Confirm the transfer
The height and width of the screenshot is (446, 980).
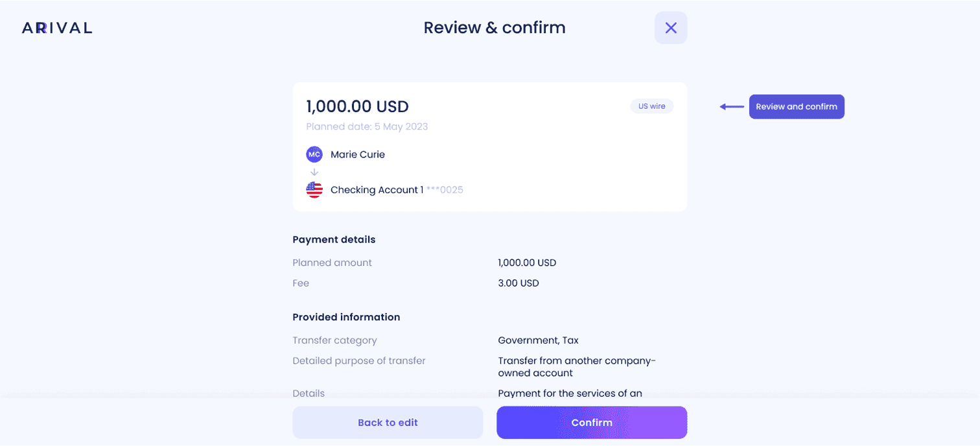pyautogui.click(x=592, y=423)
